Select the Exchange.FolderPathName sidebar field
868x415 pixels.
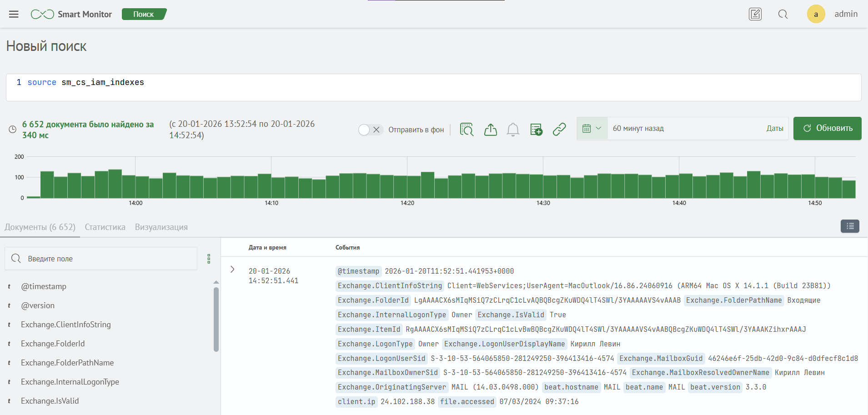pos(67,363)
